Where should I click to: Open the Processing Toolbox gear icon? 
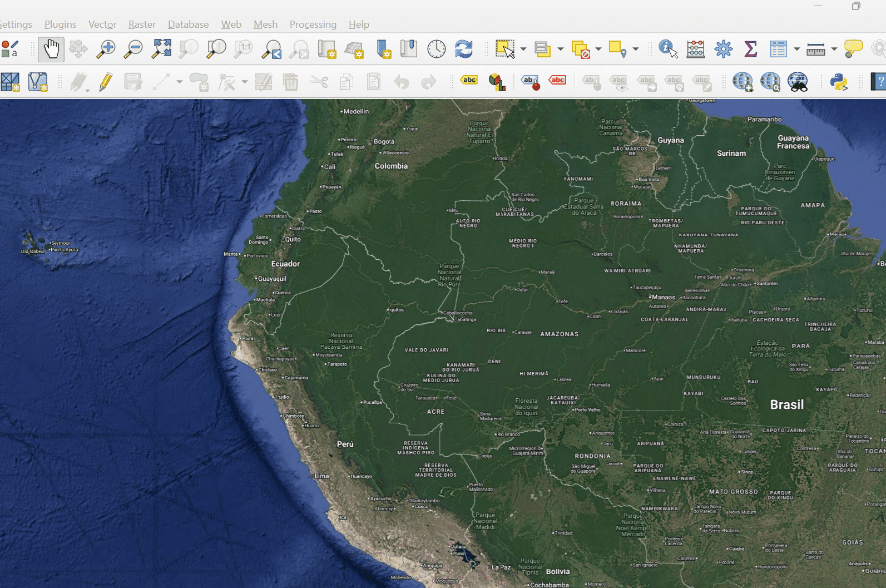724,49
